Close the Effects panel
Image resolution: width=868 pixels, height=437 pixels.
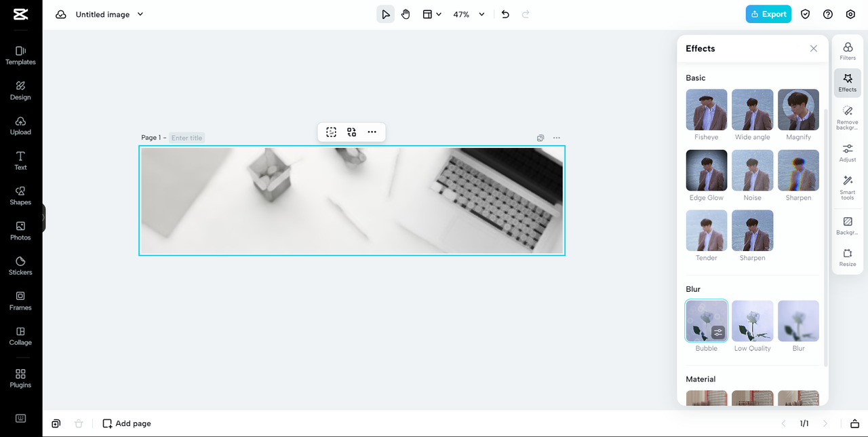click(814, 48)
